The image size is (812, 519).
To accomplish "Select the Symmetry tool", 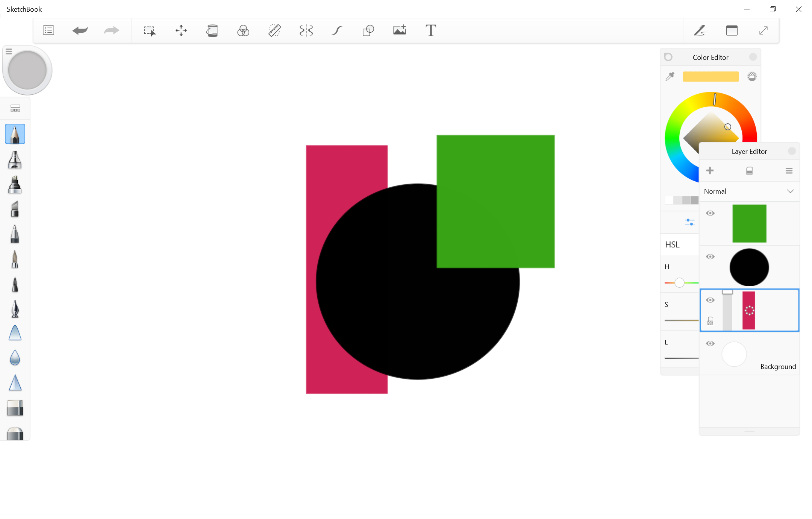I will (305, 30).
